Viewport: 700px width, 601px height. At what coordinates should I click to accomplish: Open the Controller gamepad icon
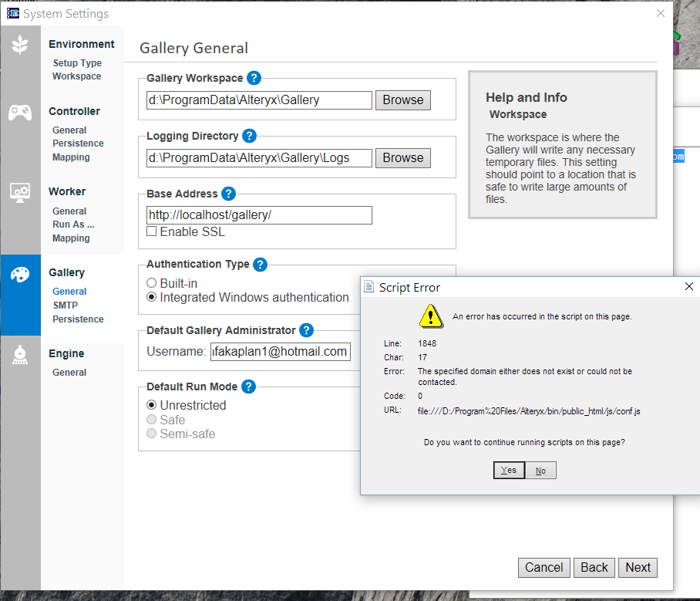20,113
